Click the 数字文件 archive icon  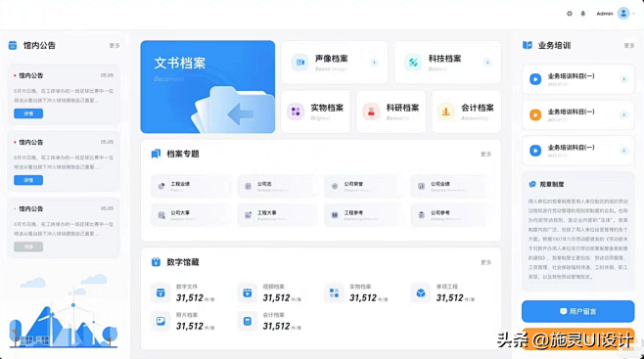point(161,292)
